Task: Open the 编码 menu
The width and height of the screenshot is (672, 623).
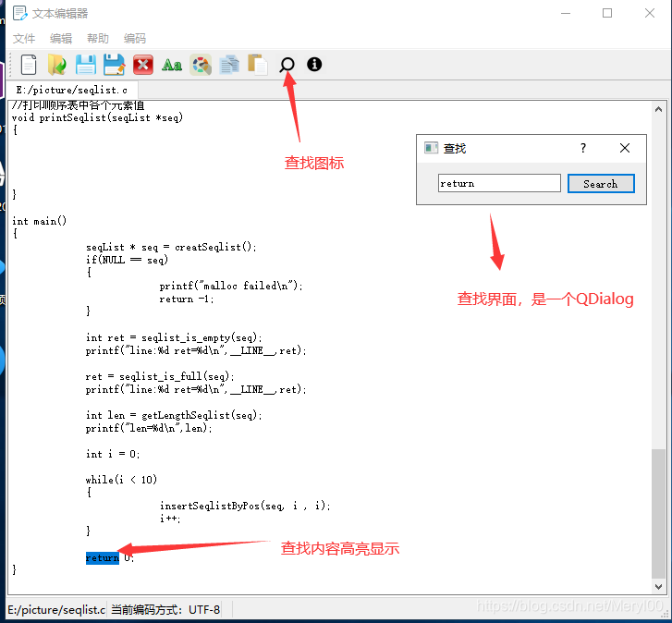Action: tap(135, 39)
